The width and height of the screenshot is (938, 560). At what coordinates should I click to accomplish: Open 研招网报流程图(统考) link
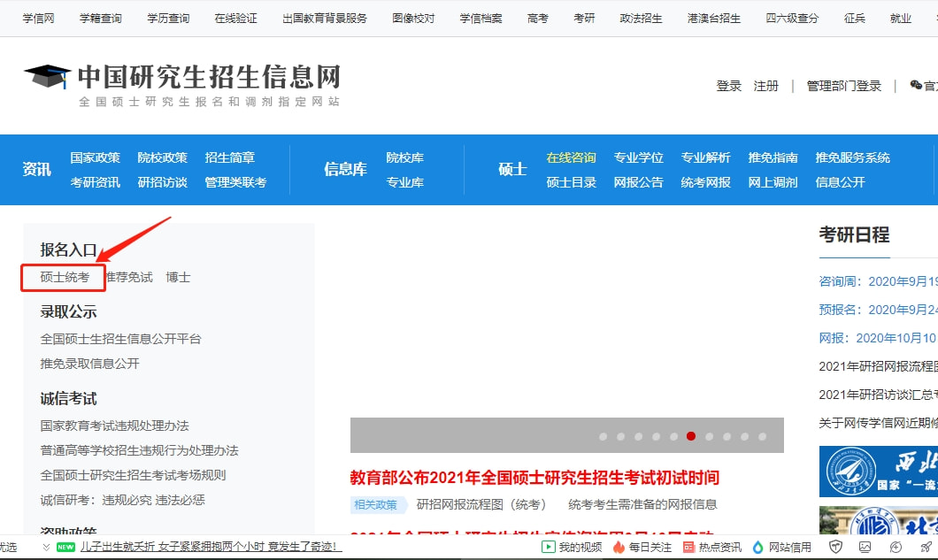point(481,504)
